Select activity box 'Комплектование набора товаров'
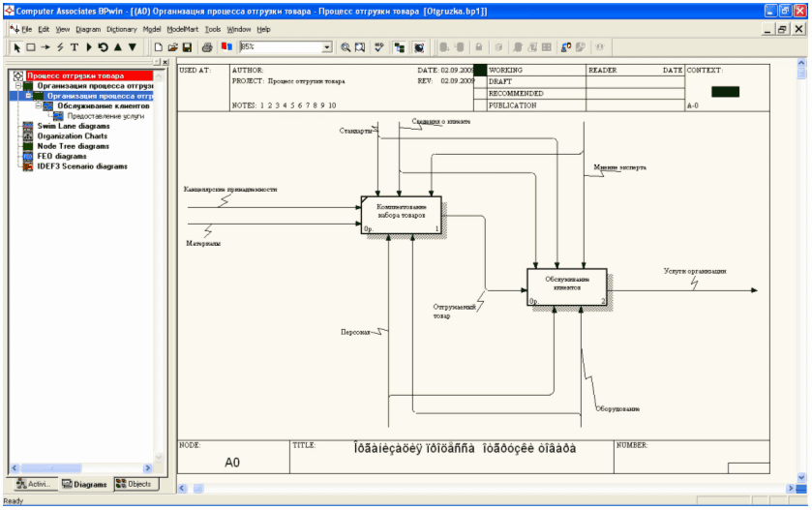 click(x=402, y=215)
